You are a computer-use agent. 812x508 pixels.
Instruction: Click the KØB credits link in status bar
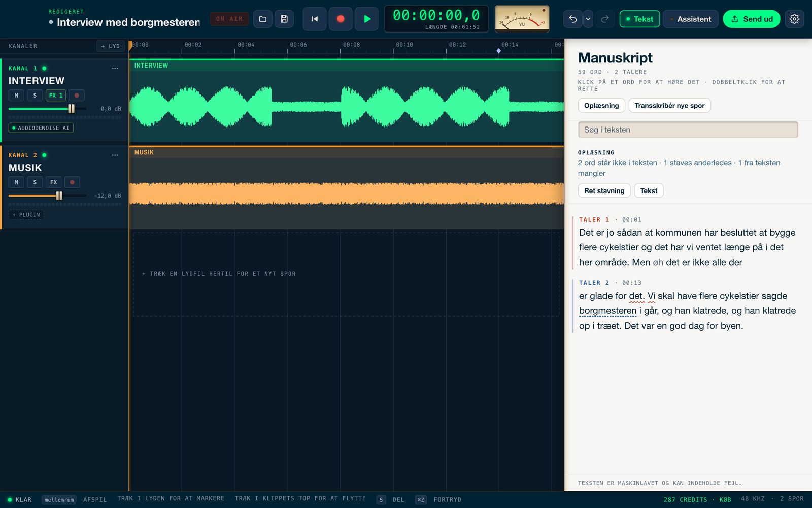coord(725,500)
